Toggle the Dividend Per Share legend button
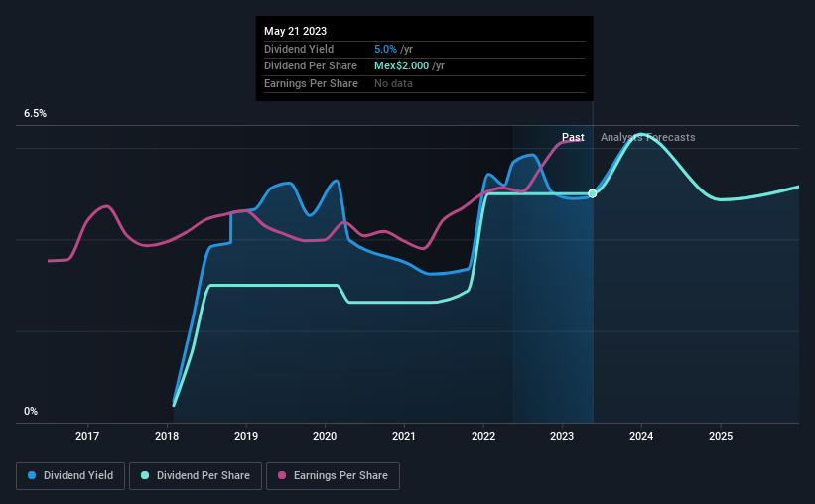 click(x=196, y=476)
